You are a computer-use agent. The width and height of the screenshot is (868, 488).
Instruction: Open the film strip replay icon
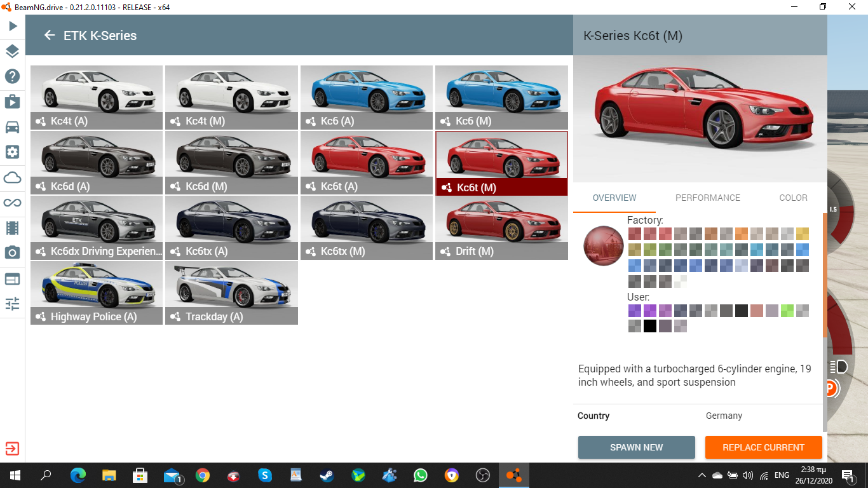tap(13, 227)
